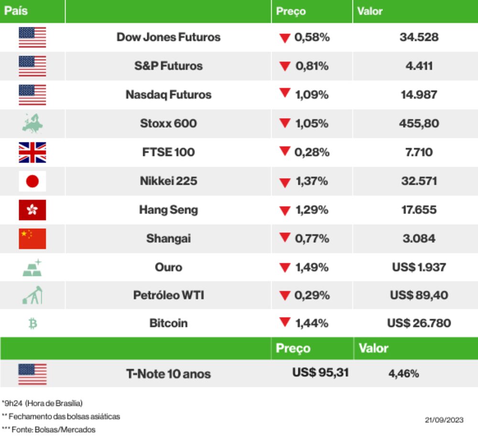Click the red down arrow for Ouro
The height and width of the screenshot is (448, 478).
pyautogui.click(x=285, y=267)
